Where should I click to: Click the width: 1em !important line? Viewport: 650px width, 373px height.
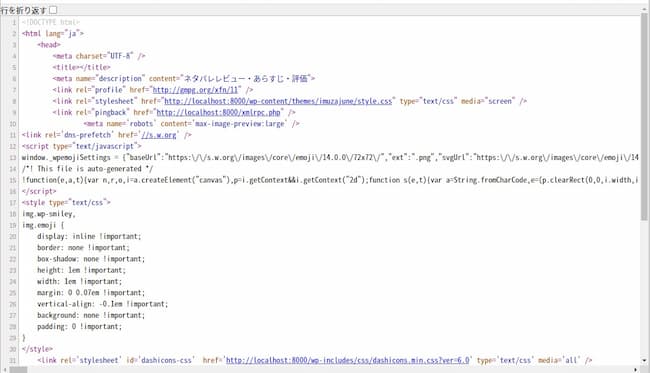coord(80,281)
